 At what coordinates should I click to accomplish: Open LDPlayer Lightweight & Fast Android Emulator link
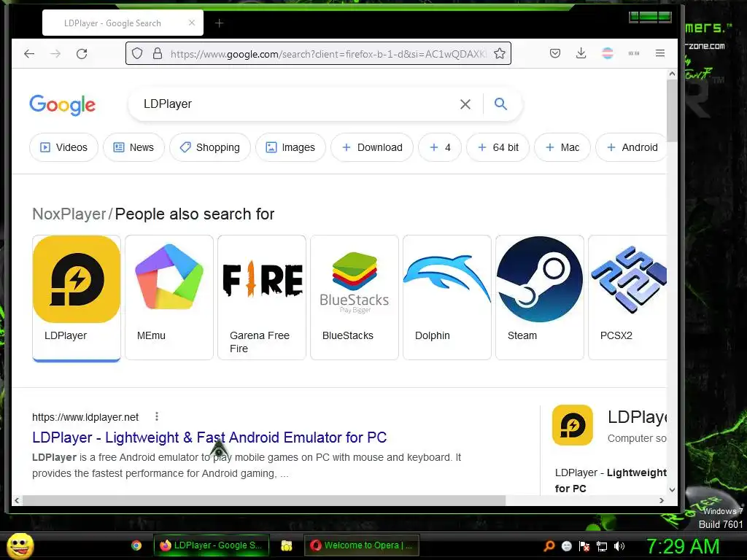pyautogui.click(x=209, y=437)
